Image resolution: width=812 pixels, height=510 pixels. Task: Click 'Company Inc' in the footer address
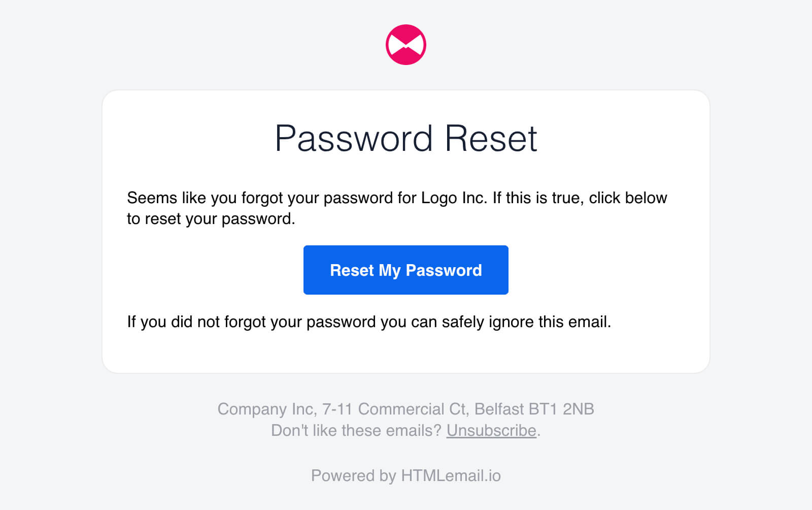(x=265, y=409)
